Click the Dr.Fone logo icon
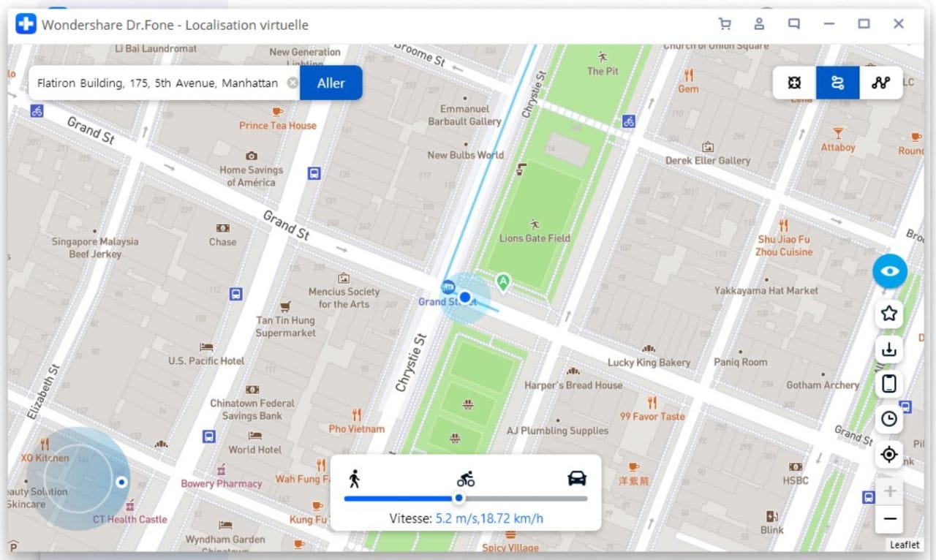The width and height of the screenshot is (936, 560). [26, 24]
